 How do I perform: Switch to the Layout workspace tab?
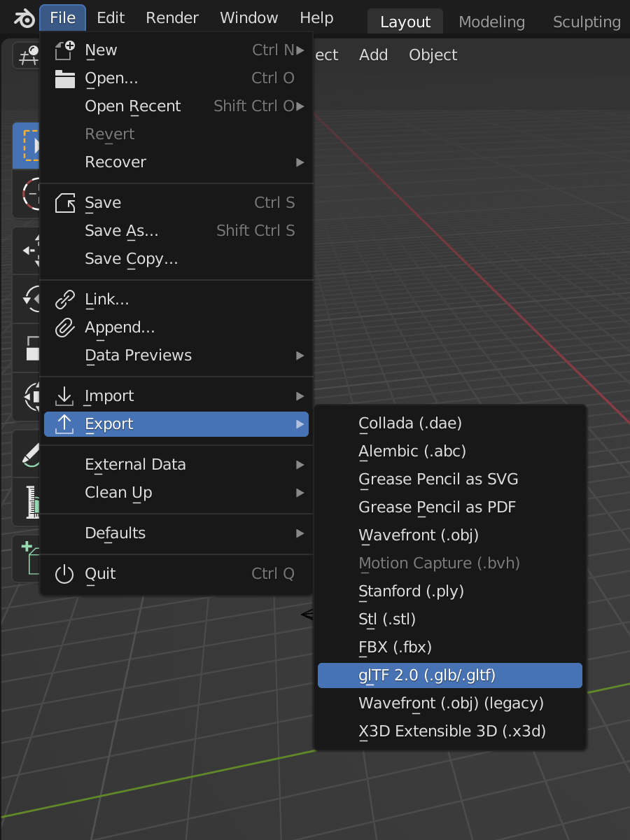point(405,22)
